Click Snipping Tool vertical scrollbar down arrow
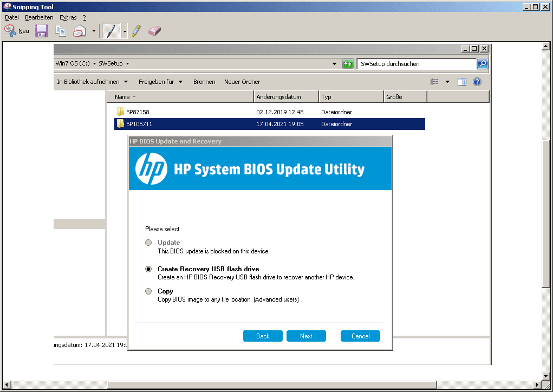This screenshot has height=392, width=553. [x=545, y=376]
